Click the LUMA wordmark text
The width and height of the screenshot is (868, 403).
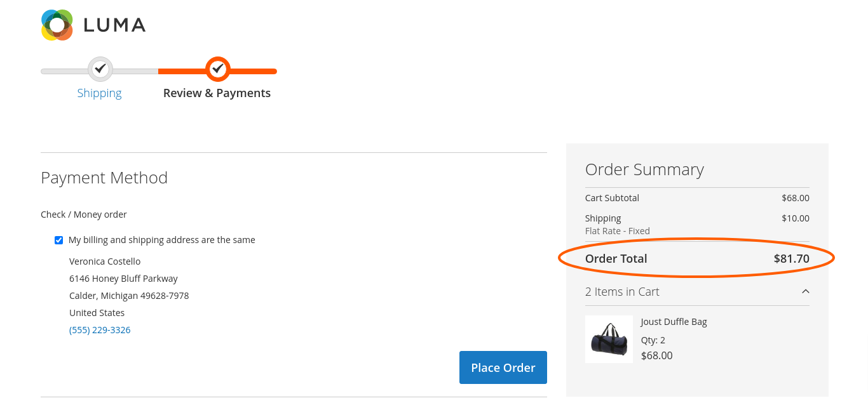pyautogui.click(x=114, y=25)
